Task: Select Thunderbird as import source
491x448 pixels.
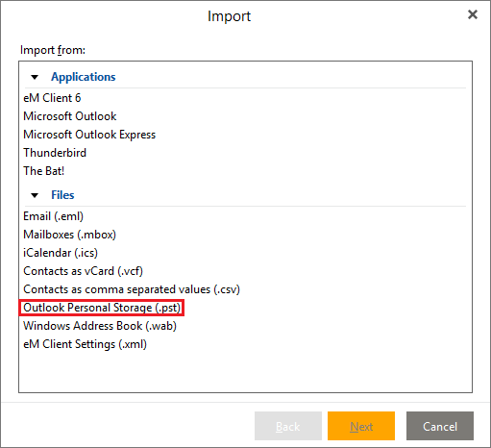Action: (x=55, y=153)
